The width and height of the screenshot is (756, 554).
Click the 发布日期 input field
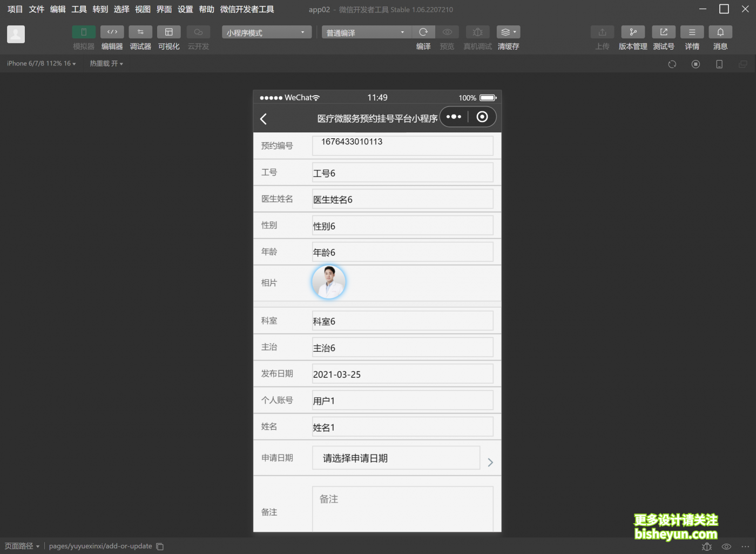[403, 373]
